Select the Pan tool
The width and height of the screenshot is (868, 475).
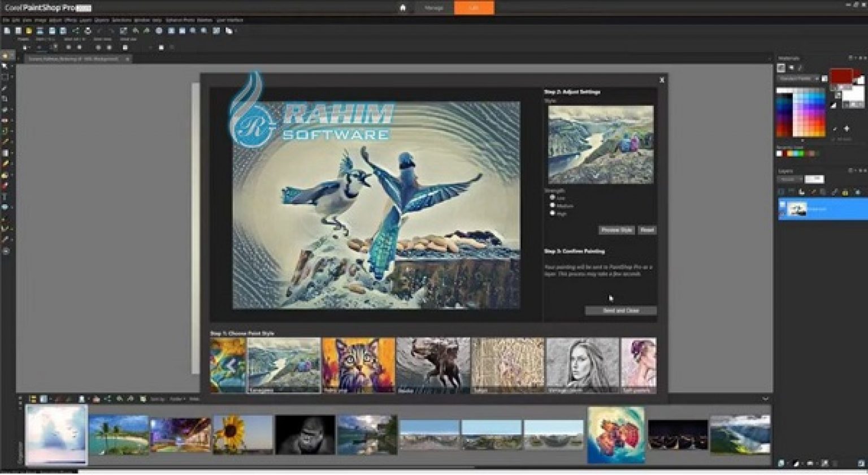point(5,56)
